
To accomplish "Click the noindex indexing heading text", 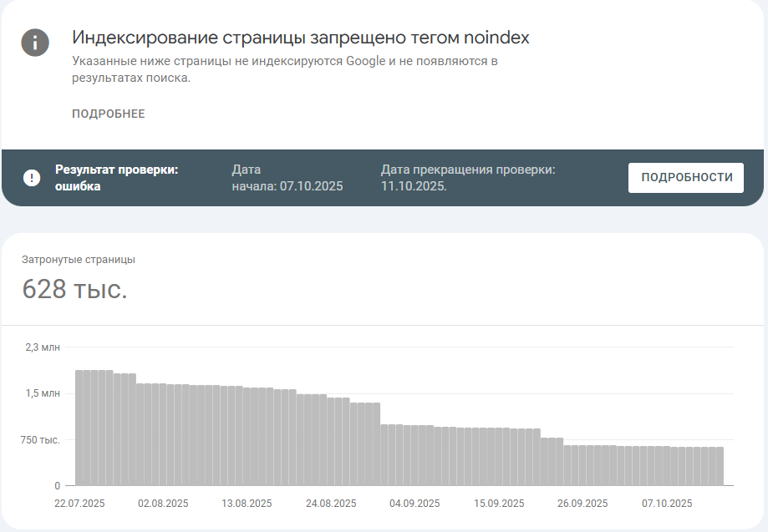I will [301, 38].
